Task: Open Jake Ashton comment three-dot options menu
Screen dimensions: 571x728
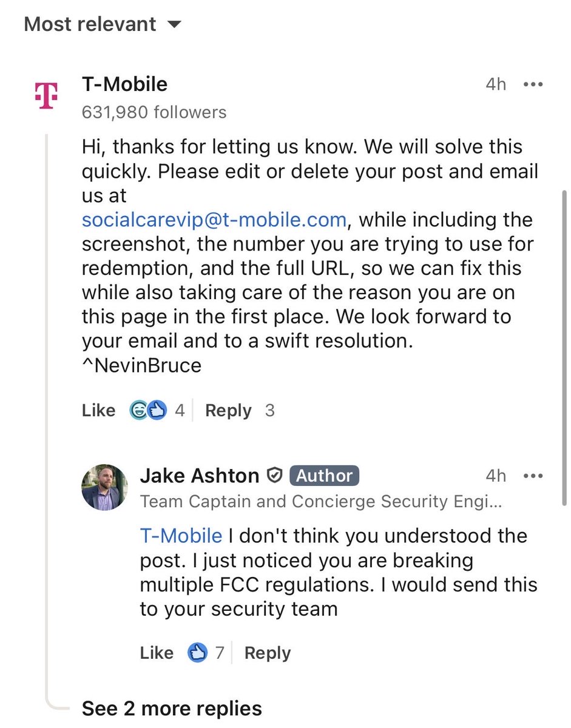Action: (x=533, y=476)
